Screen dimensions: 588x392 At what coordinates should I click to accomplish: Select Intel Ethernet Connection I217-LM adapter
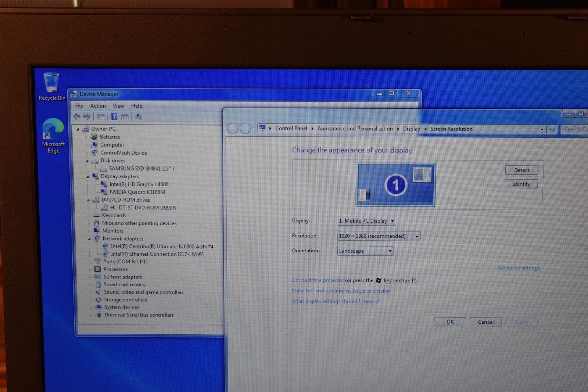[x=157, y=254]
